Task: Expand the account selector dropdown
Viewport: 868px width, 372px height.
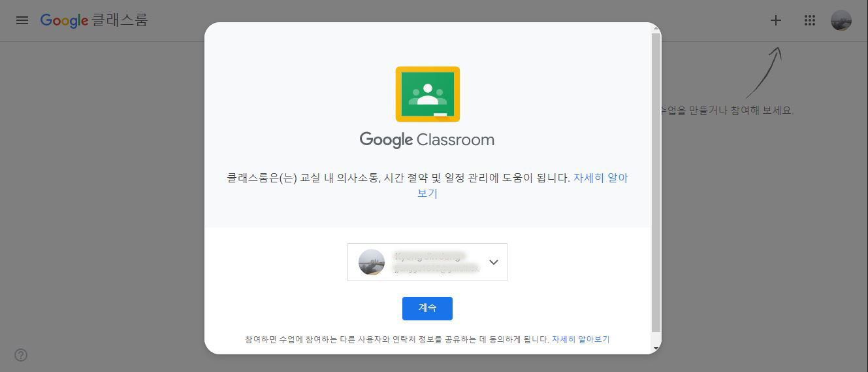Action: coord(427,262)
